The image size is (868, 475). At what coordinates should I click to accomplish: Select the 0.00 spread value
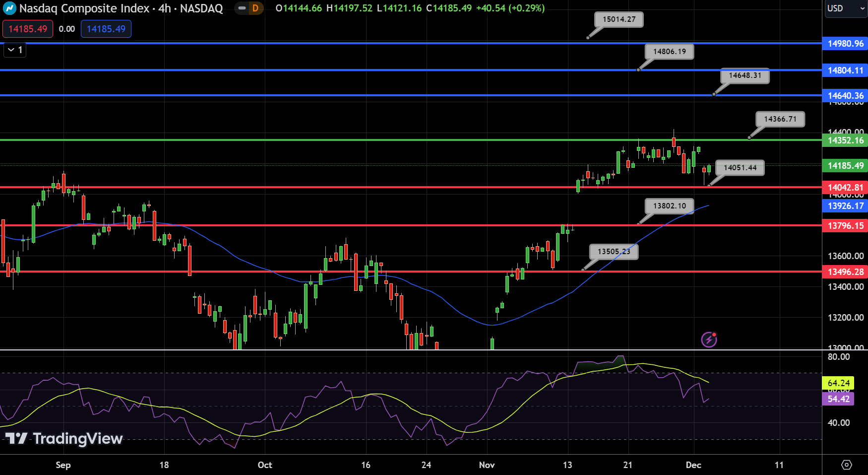(67, 29)
